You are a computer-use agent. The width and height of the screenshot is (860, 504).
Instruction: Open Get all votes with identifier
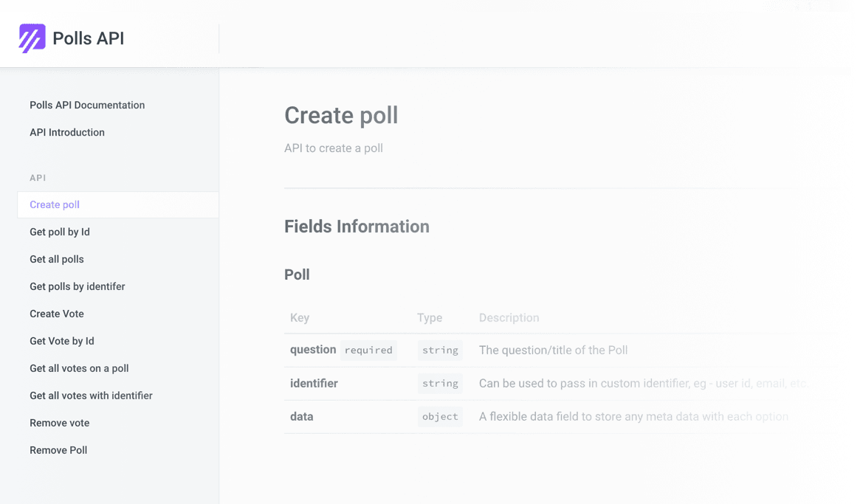click(91, 396)
